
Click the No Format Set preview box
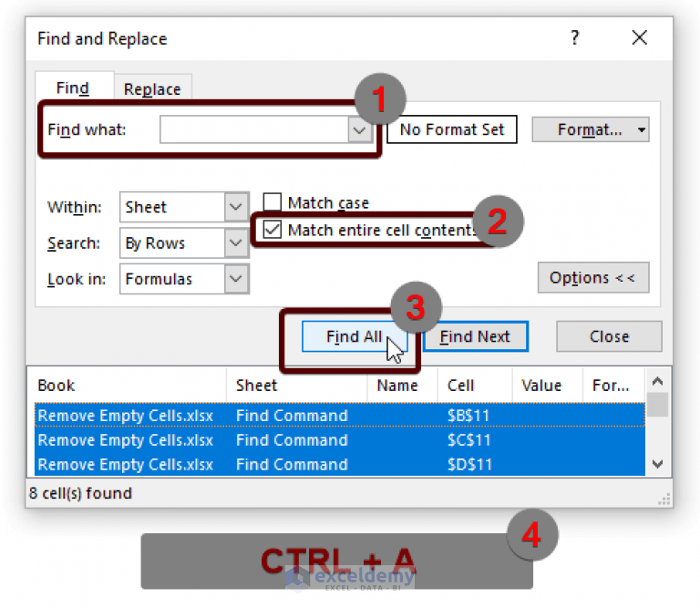pos(452,129)
